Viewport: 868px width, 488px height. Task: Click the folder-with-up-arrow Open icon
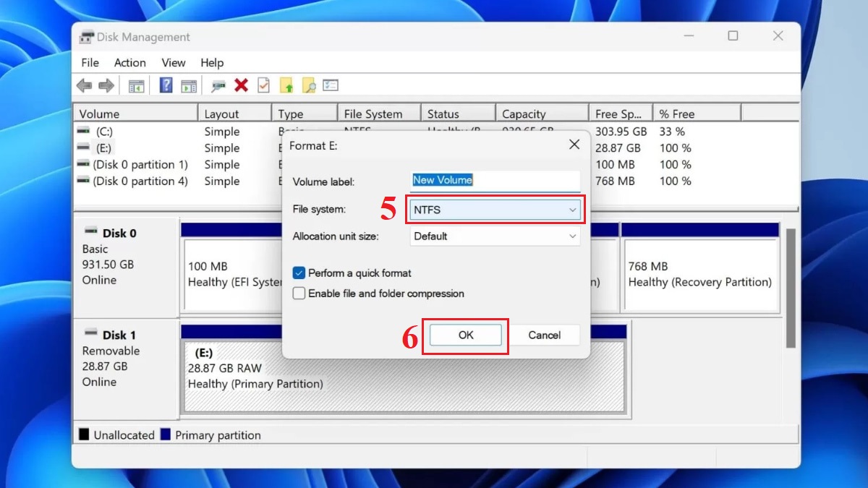tap(285, 85)
